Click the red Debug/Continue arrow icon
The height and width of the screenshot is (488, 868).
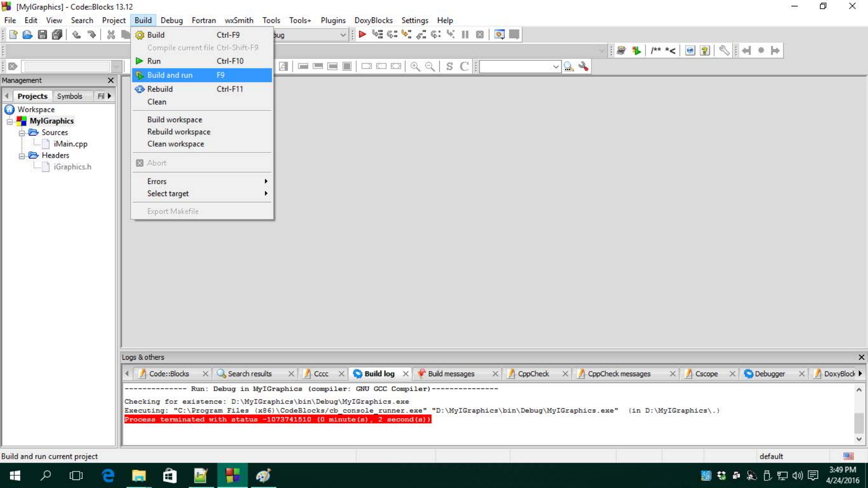pyautogui.click(x=362, y=34)
